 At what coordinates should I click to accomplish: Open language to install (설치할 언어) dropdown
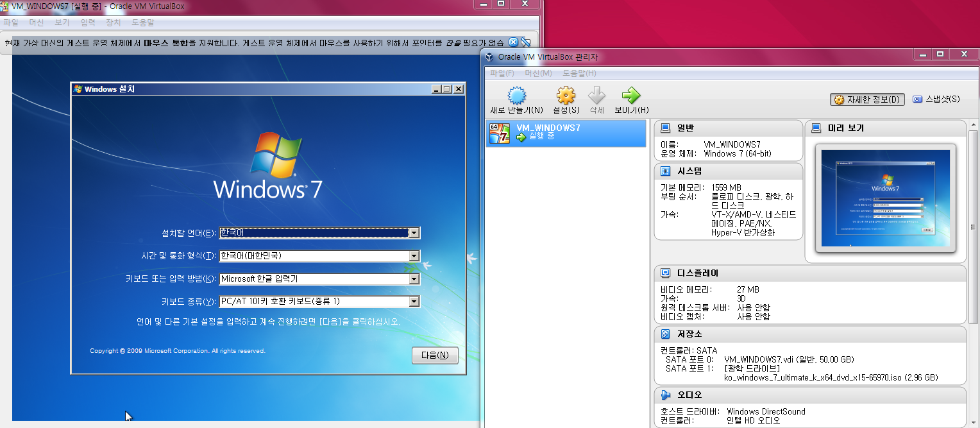(414, 233)
